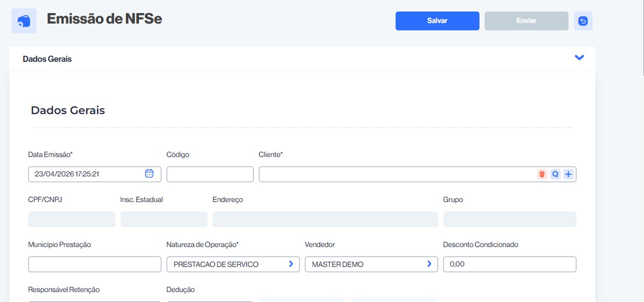This screenshot has width=644, height=302.
Task: Click the CPF/CNPJ label
Action: tap(45, 199)
